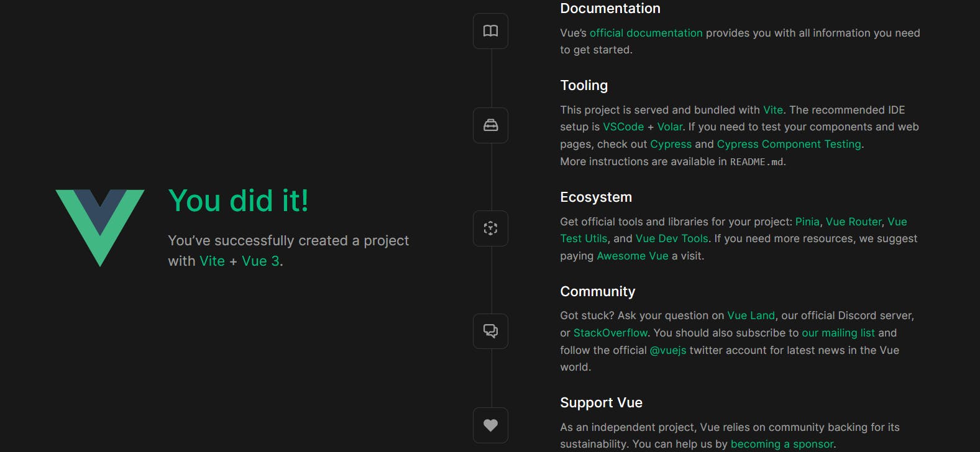Image resolution: width=980 pixels, height=452 pixels.
Task: Visit the Pinia link
Action: coord(807,222)
